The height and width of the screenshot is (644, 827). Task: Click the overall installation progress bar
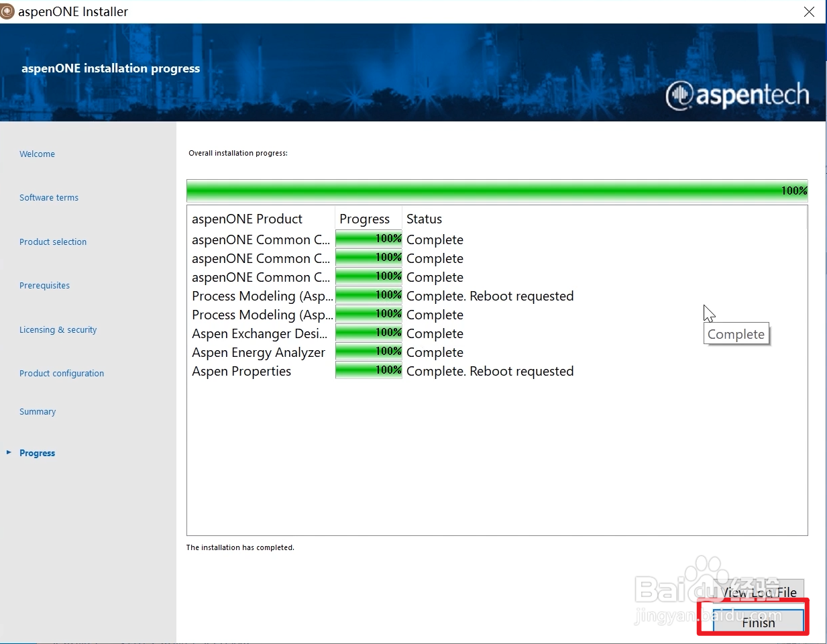click(x=497, y=191)
